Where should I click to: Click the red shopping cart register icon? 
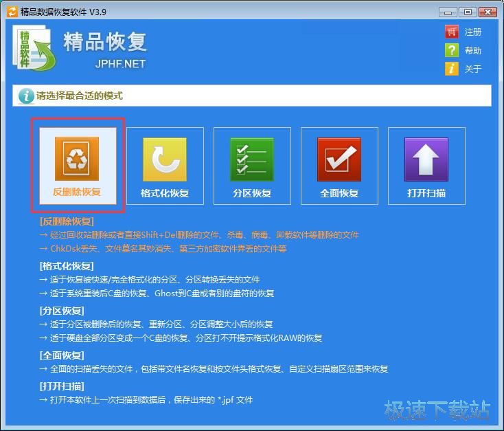(x=452, y=32)
